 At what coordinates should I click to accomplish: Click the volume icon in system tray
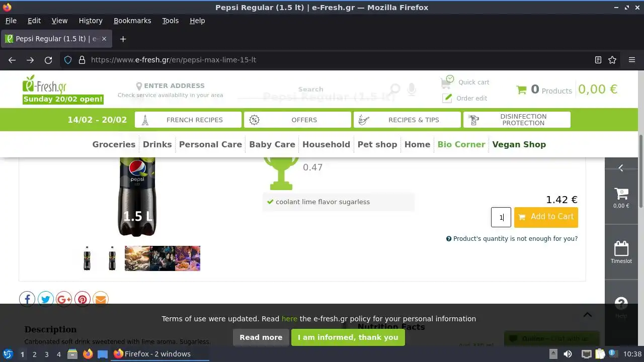coord(568,354)
